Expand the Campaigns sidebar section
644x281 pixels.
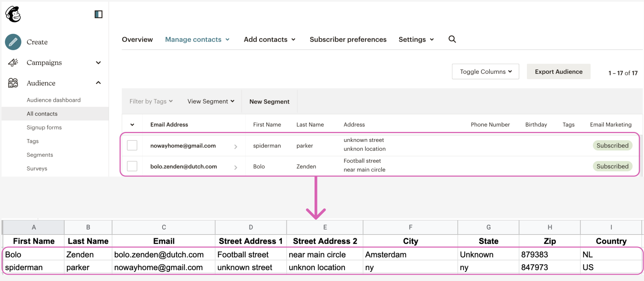point(98,63)
